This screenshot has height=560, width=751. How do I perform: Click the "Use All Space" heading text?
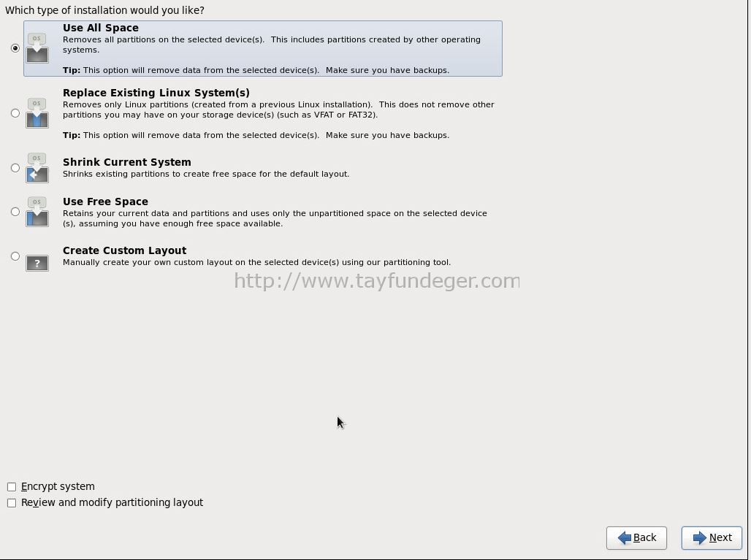point(101,28)
